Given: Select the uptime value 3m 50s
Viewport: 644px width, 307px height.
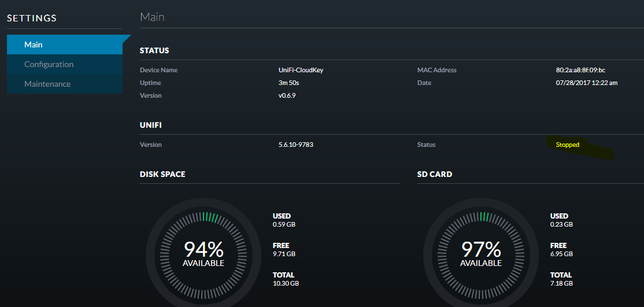Looking at the screenshot, I should click(x=288, y=83).
